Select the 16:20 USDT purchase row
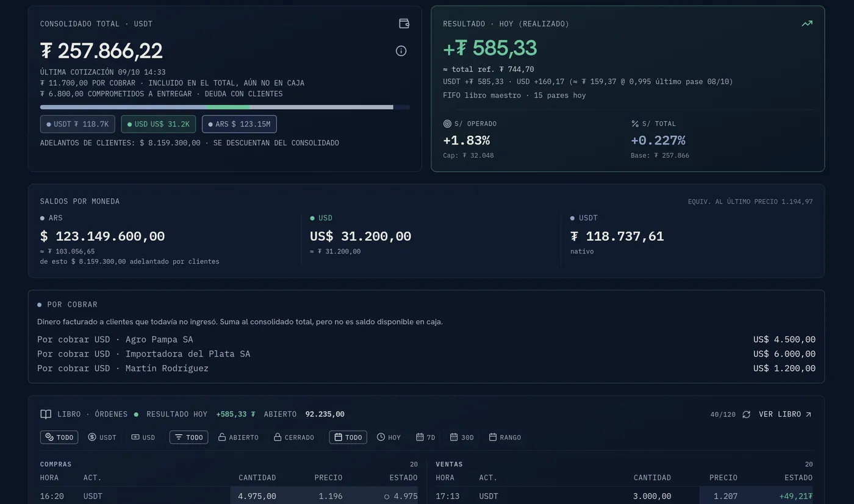The height and width of the screenshot is (504, 854). pos(229,496)
